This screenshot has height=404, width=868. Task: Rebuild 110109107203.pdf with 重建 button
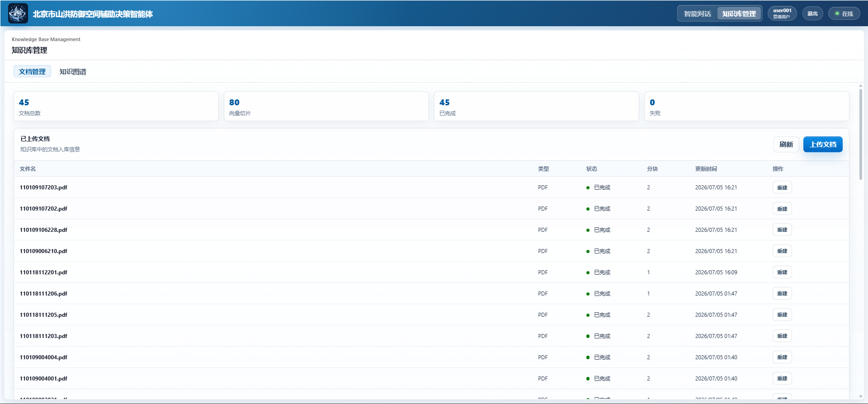[782, 188]
